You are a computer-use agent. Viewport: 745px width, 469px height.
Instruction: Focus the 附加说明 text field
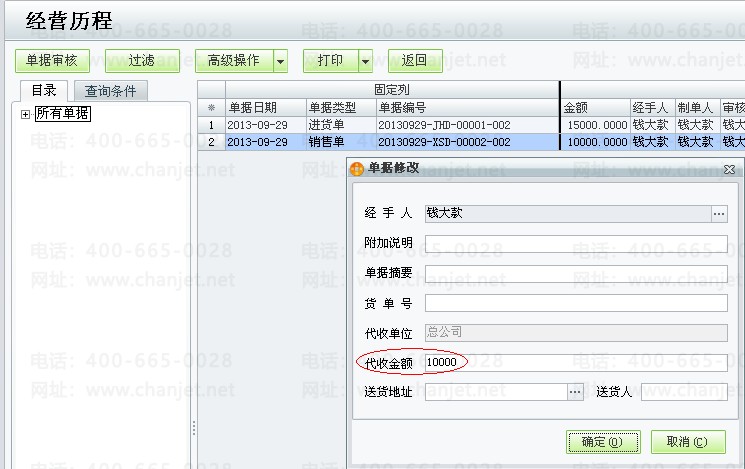(576, 243)
